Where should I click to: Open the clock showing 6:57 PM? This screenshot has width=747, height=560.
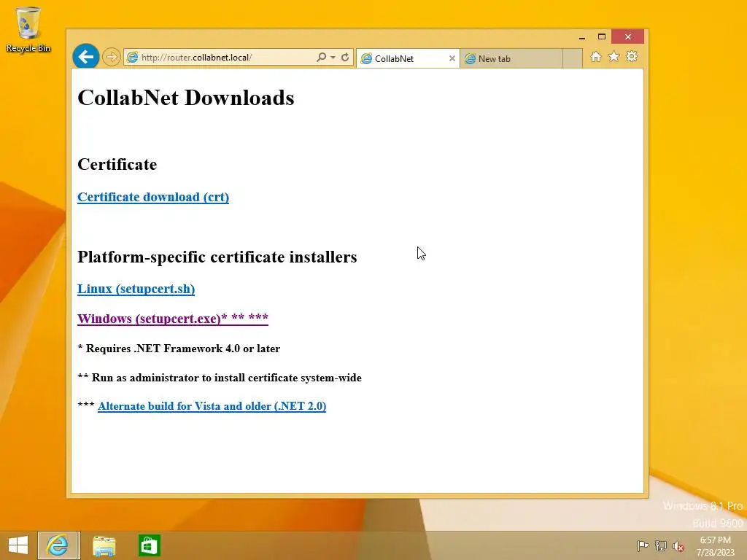(x=715, y=545)
